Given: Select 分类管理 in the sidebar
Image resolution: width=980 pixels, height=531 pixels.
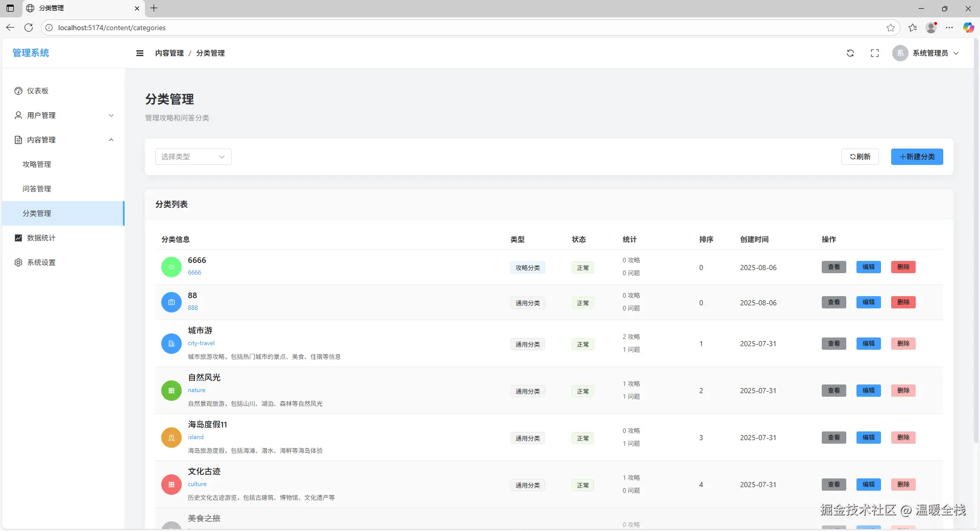Looking at the screenshot, I should coord(63,213).
